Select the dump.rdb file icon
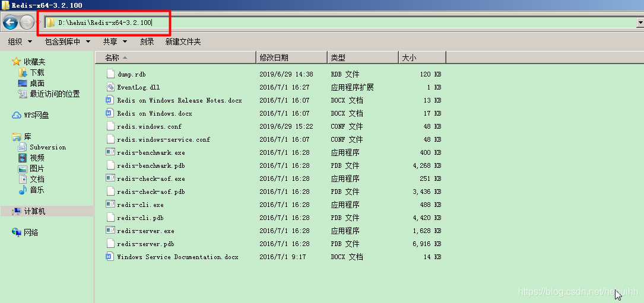The width and height of the screenshot is (644, 303). click(110, 74)
